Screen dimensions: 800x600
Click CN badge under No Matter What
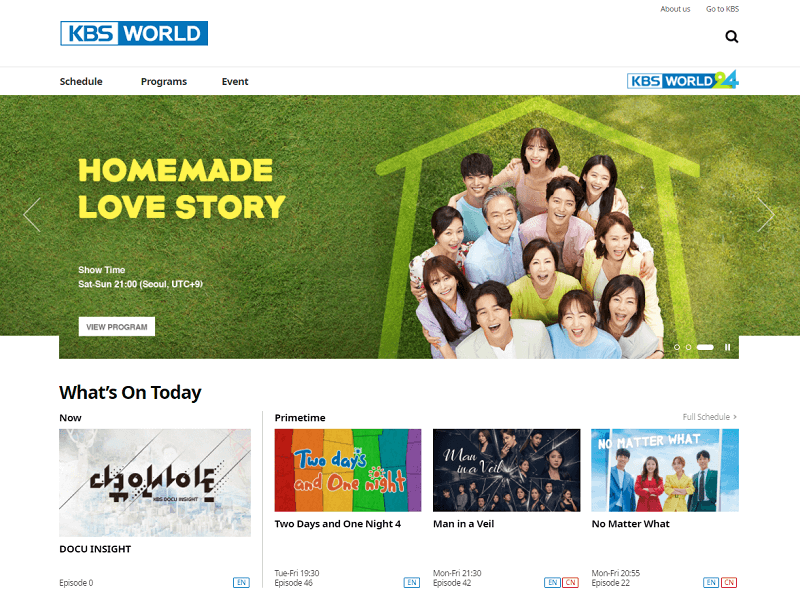[729, 582]
